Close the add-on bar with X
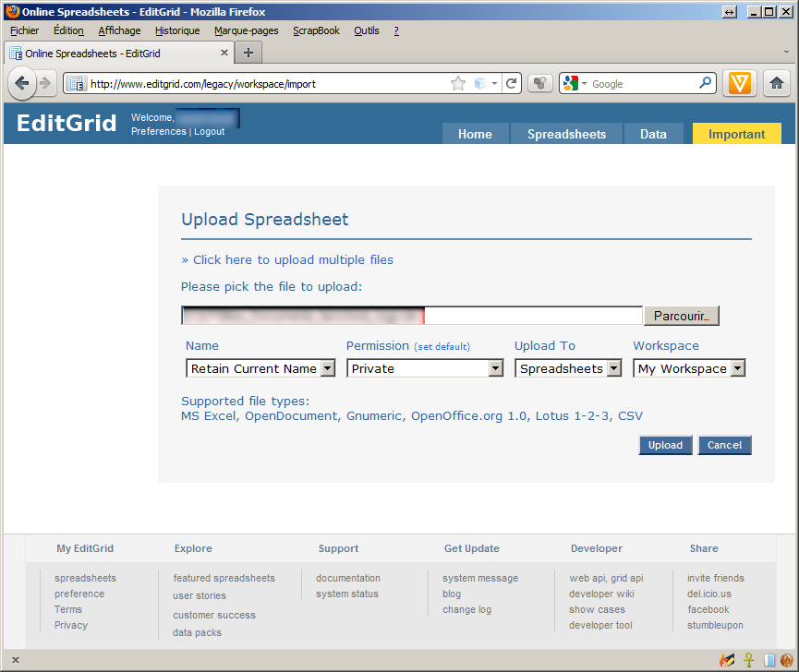 [x=16, y=660]
